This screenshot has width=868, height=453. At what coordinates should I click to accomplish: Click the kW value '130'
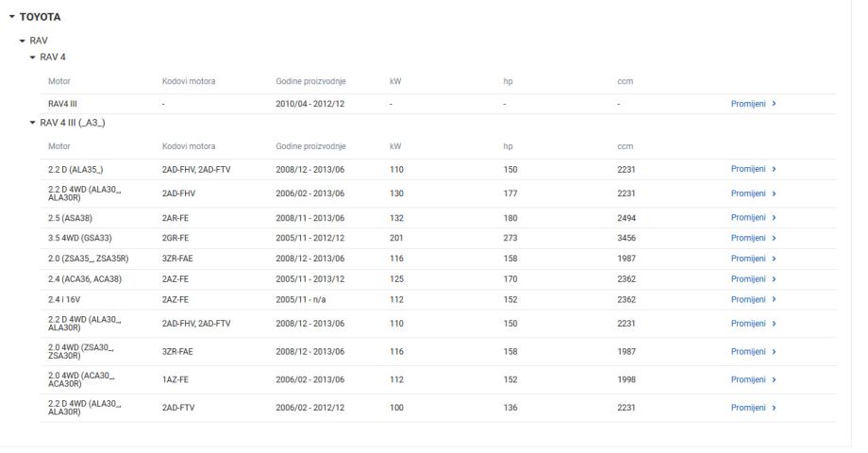pyautogui.click(x=396, y=193)
